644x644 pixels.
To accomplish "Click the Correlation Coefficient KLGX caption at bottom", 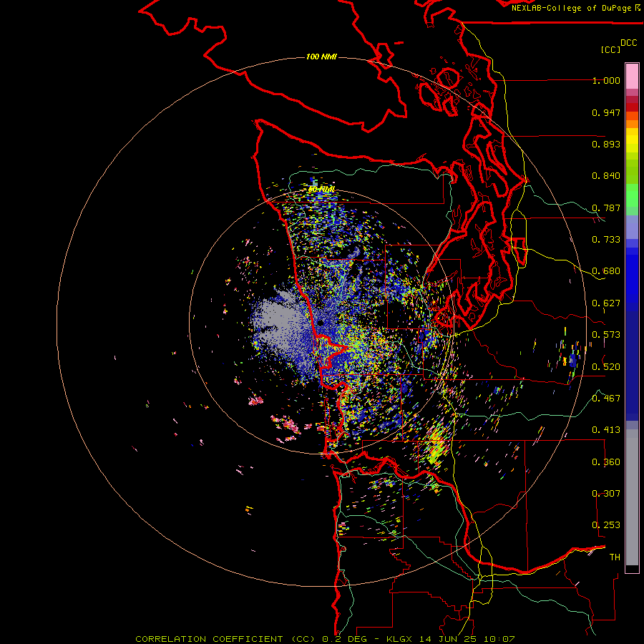I will pos(325,639).
